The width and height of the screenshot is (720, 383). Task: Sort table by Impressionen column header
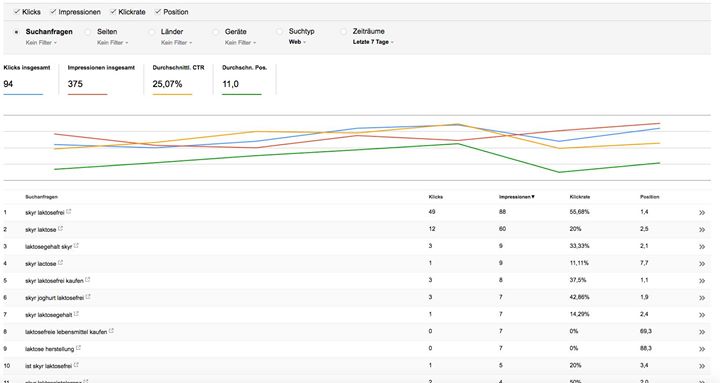click(517, 197)
